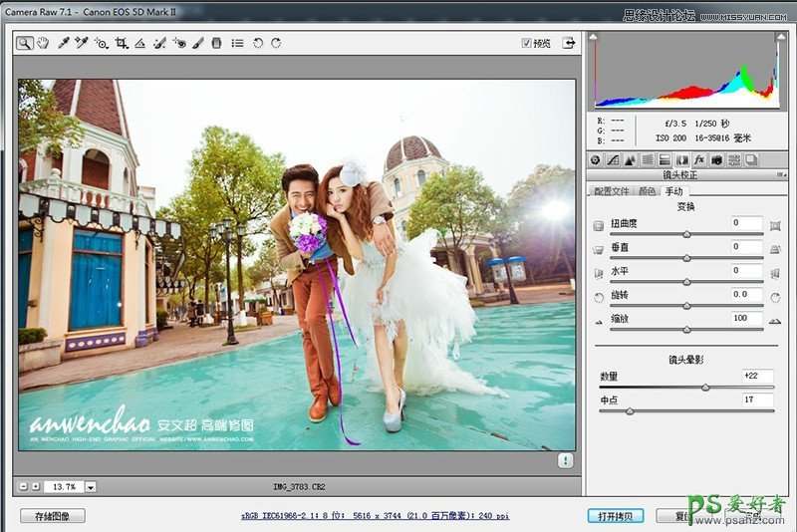The height and width of the screenshot is (532, 797).
Task: Open the zoom level dropdown
Action: 91,486
